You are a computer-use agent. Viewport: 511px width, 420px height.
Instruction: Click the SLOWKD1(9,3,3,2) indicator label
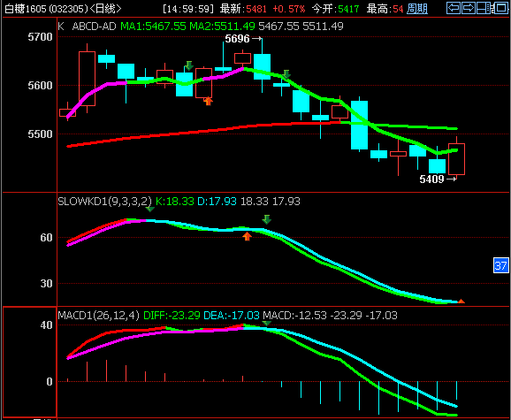click(104, 201)
